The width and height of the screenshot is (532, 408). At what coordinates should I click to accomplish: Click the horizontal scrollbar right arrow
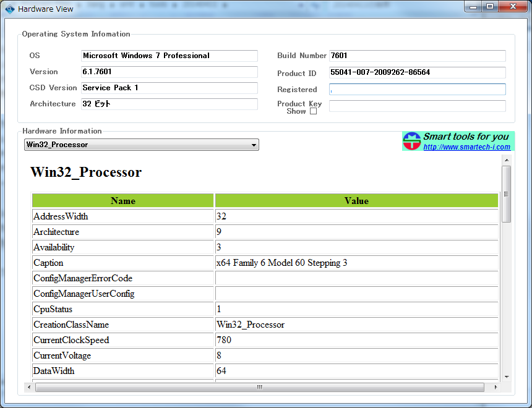(x=496, y=388)
